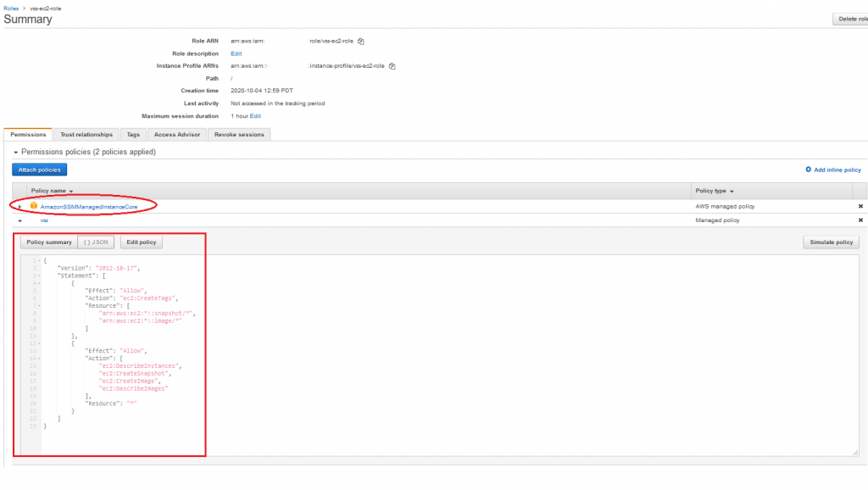Remove the vss policy with its X icon

pos(860,221)
